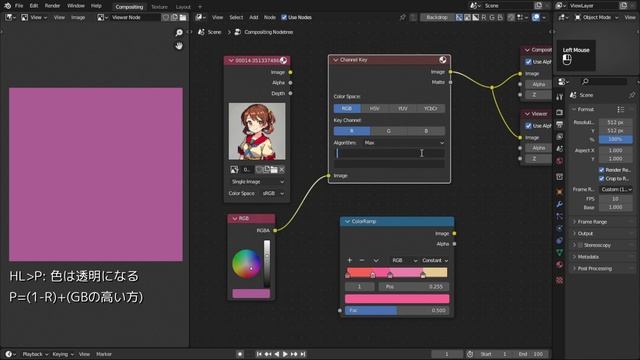Open the Algorithm Max dropdown
Screen dimensions: 640x360
click(404, 143)
